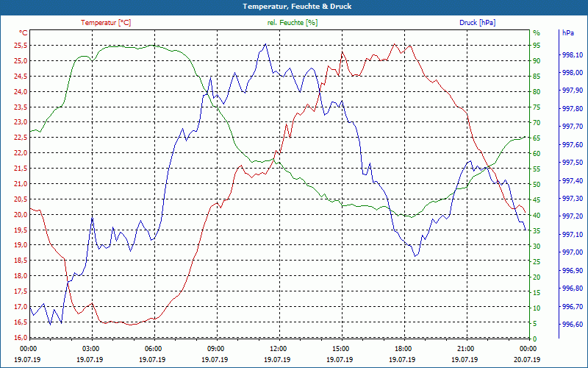588x368 pixels.
Task: Click the 18:00 time axis label
Action: [x=403, y=348]
